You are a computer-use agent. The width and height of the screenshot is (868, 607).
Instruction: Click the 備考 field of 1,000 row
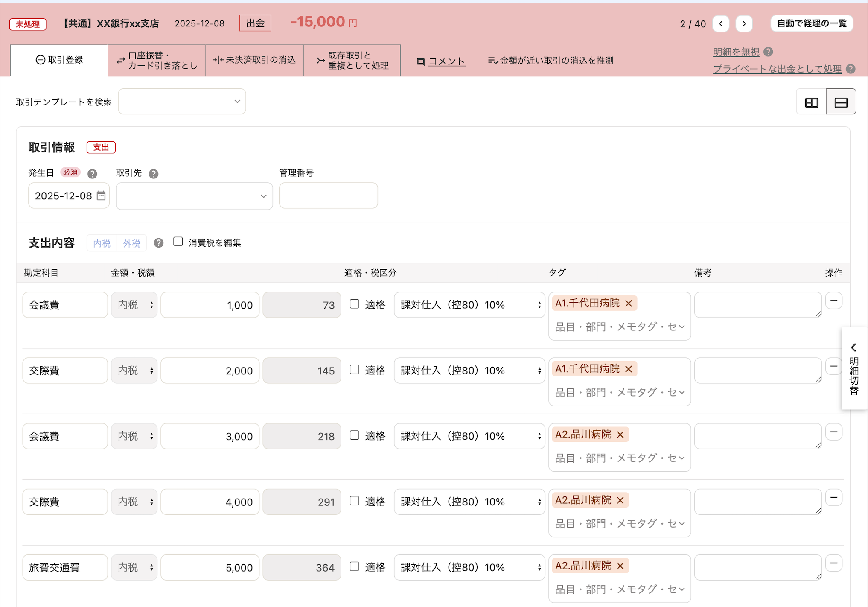(758, 305)
